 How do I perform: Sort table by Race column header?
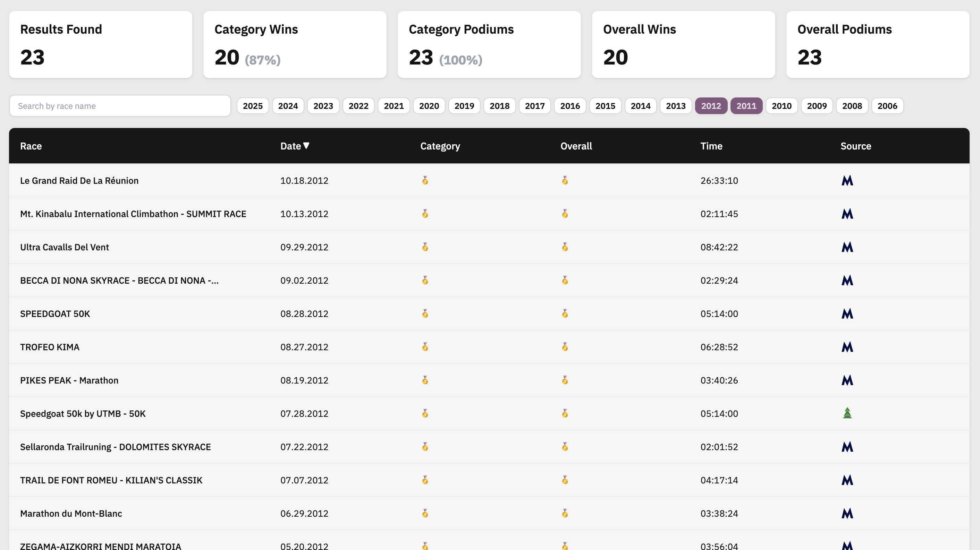click(x=31, y=146)
